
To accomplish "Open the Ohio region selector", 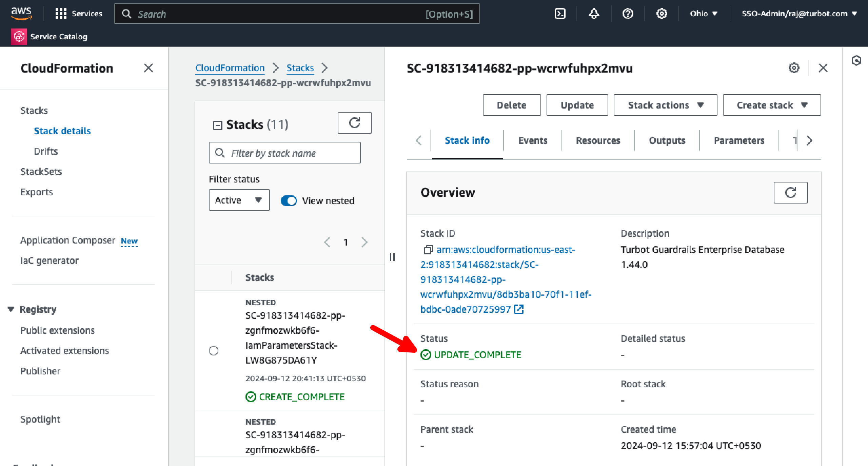I will [x=704, y=14].
